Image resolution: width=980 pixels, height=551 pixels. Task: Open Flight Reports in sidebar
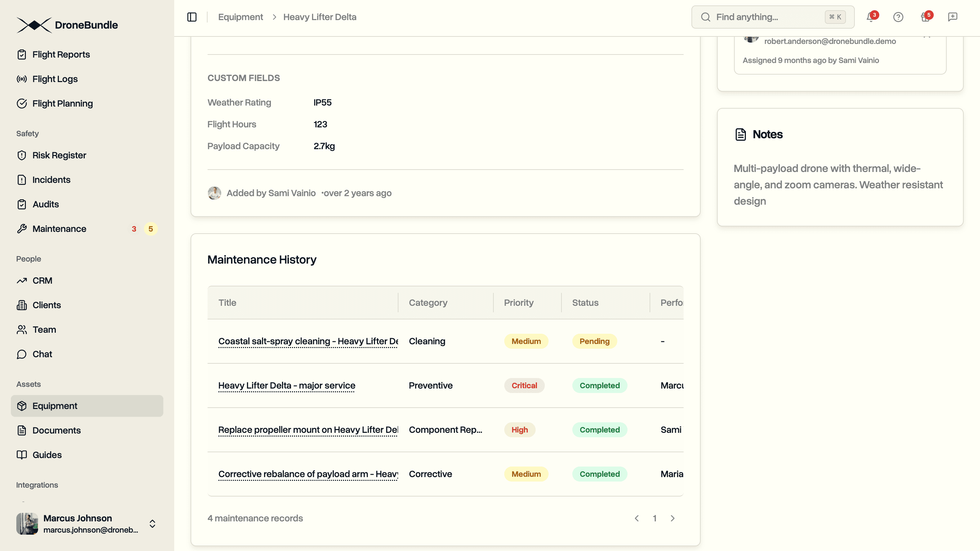(x=87, y=54)
